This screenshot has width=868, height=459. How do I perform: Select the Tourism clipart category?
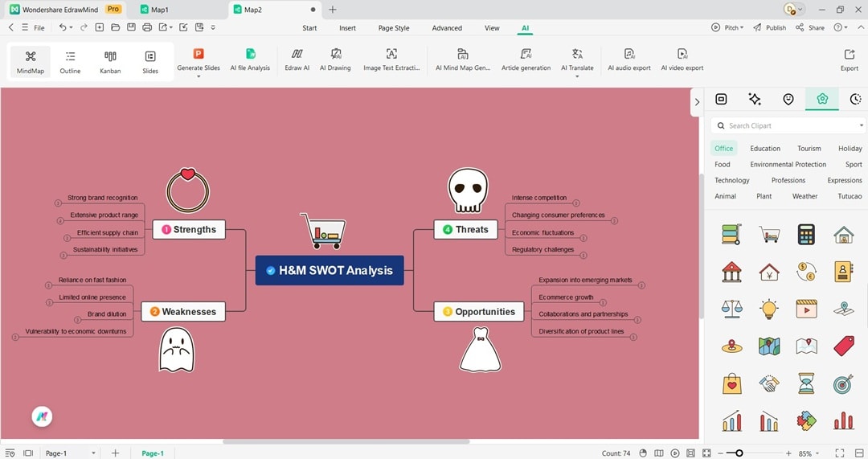[x=809, y=149]
